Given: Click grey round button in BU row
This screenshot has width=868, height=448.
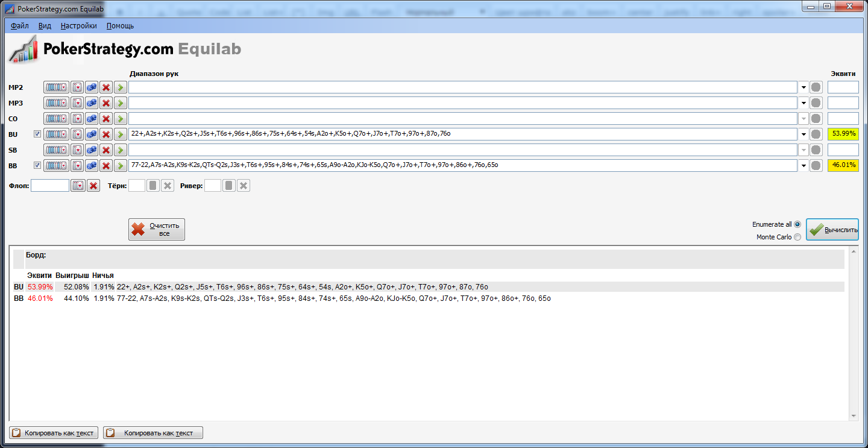Looking at the screenshot, I should [x=816, y=134].
